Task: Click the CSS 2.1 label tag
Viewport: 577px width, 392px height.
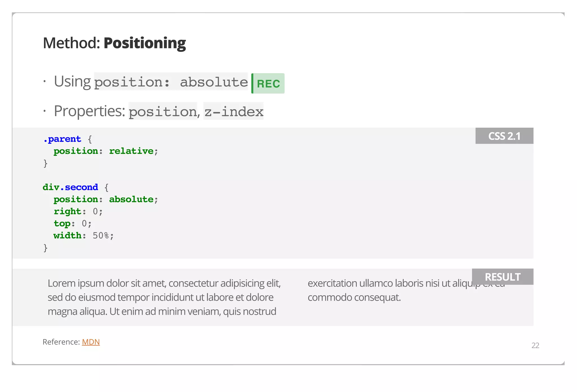Action: [504, 136]
